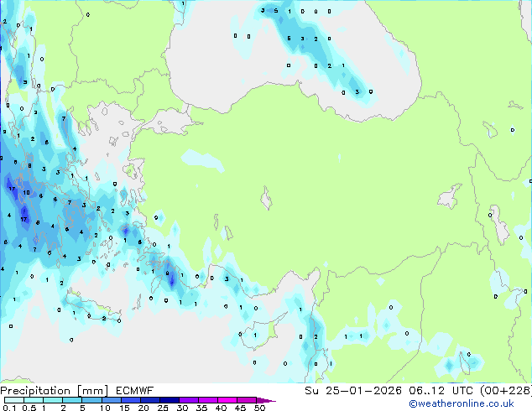532x411 pixels.
Task: Select the 15–20 mm blue legend swatch
Action: point(131,400)
